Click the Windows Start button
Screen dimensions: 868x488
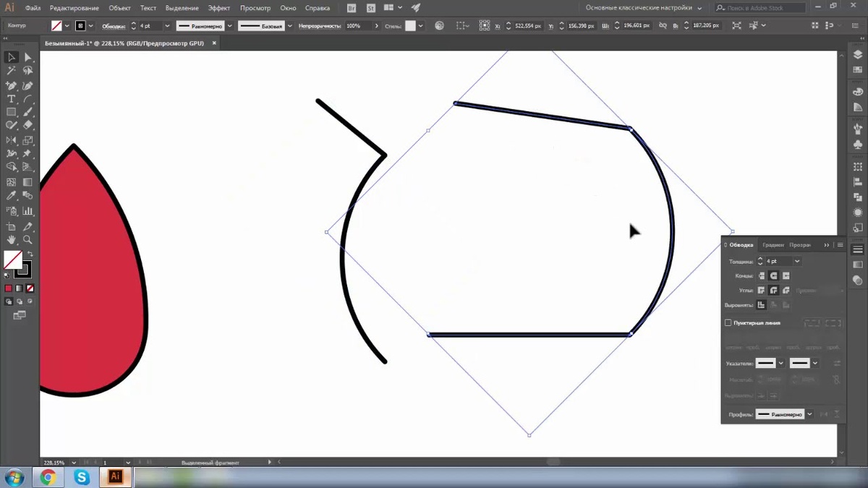coord(14,477)
